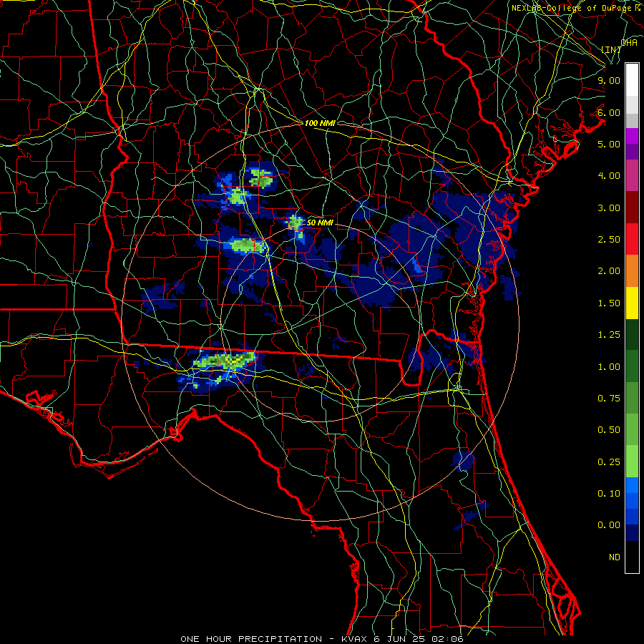Click the 0.75 legend value
The image size is (644, 644).
[609, 399]
